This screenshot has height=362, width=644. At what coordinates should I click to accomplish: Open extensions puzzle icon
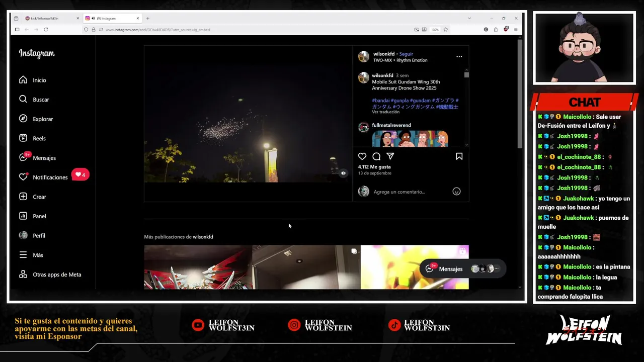[x=496, y=30]
